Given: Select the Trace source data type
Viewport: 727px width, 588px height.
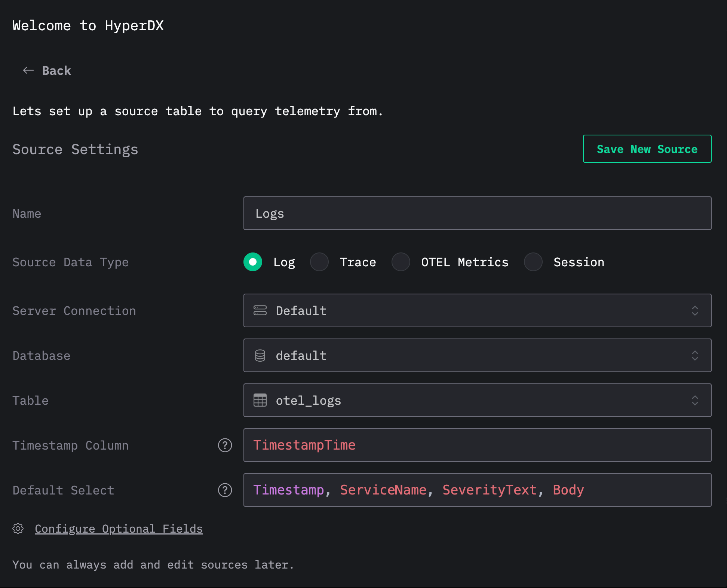Looking at the screenshot, I should (319, 262).
